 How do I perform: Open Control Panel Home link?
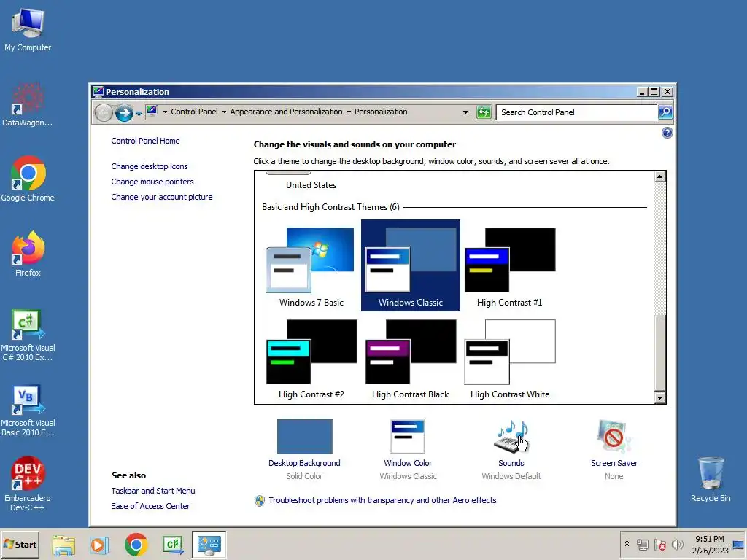coord(145,141)
